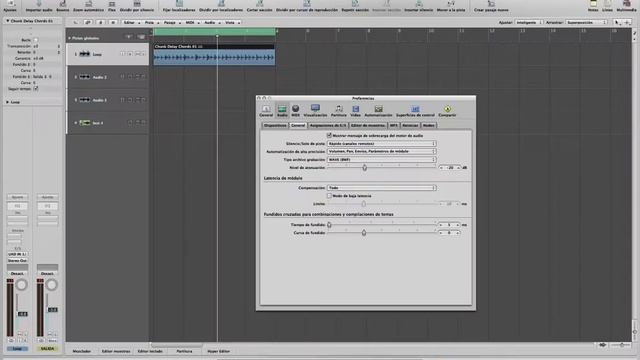This screenshot has height=360, width=640.
Task: Open the Compensación dropdown
Action: [382, 188]
